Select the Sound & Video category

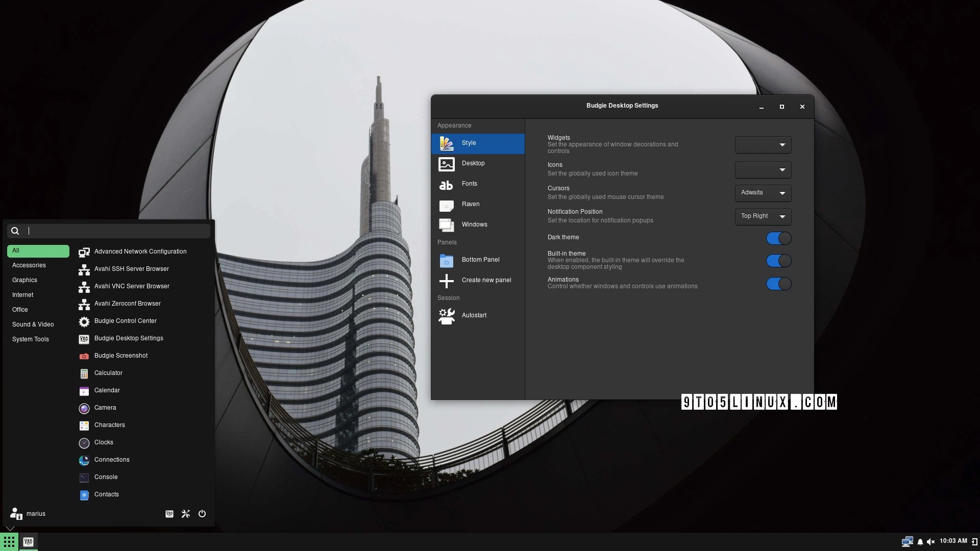[38, 325]
